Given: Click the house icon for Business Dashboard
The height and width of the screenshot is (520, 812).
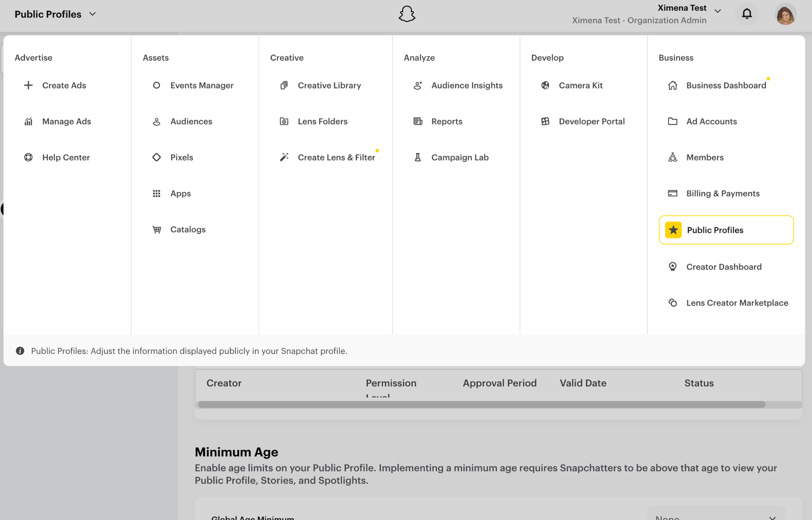Looking at the screenshot, I should click(x=672, y=85).
